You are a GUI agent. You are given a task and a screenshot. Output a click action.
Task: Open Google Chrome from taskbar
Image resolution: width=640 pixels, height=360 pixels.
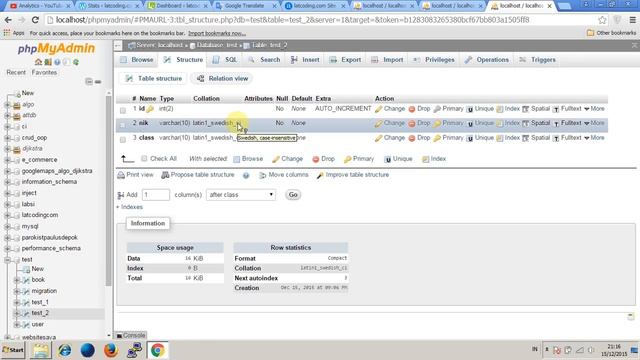tap(158, 350)
